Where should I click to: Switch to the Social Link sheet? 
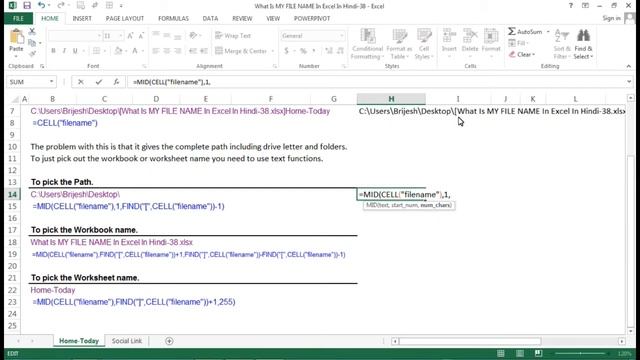point(127,341)
